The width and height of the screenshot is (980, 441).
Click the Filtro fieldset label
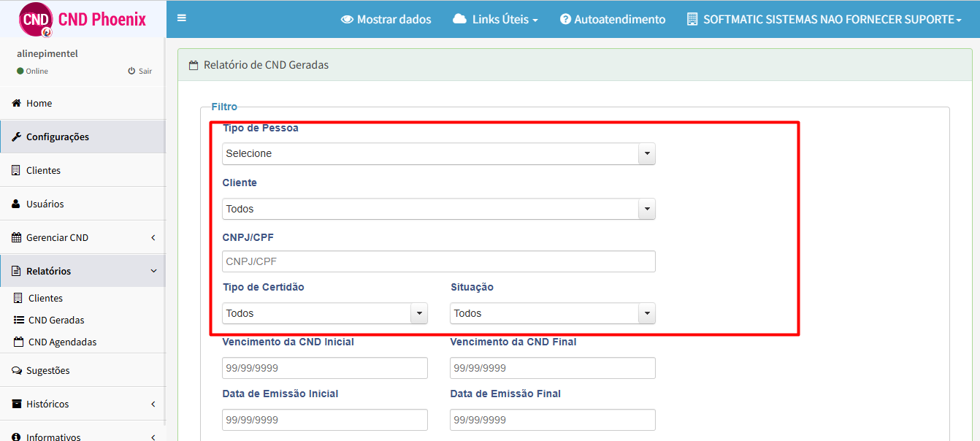click(224, 107)
